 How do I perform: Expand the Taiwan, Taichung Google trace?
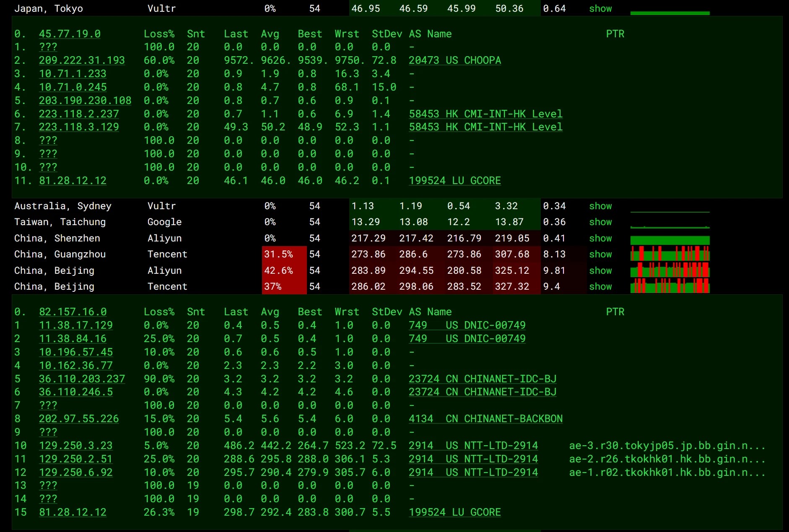coord(600,222)
